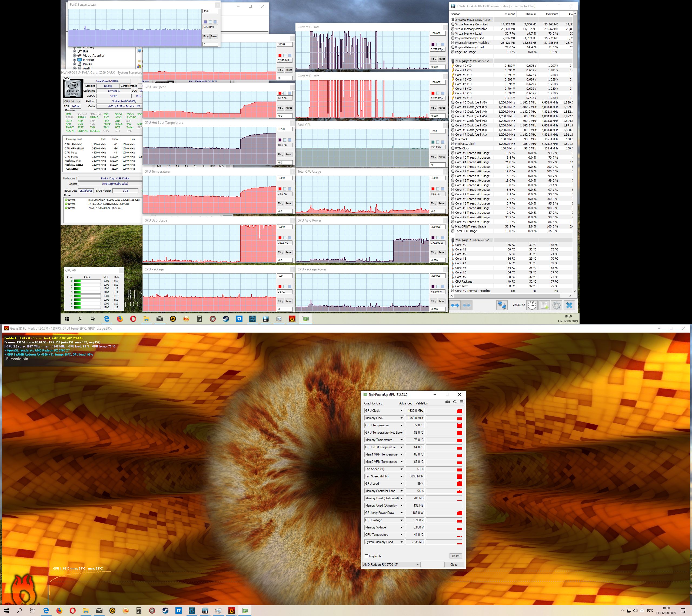The image size is (692, 616).
Task: Expand the Video Adapter tree node
Action: (x=75, y=55)
